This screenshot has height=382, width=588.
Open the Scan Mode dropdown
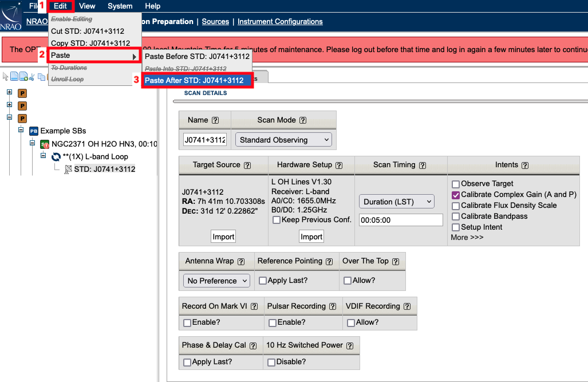click(x=285, y=140)
